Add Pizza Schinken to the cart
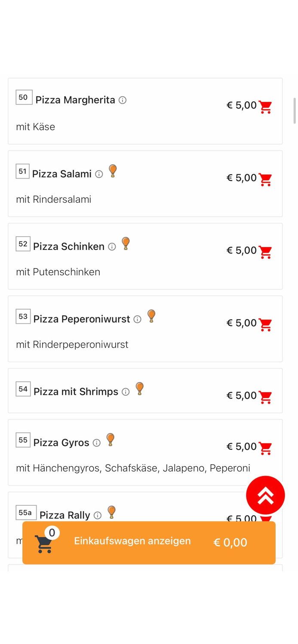This screenshot has width=298, height=644. click(x=265, y=252)
